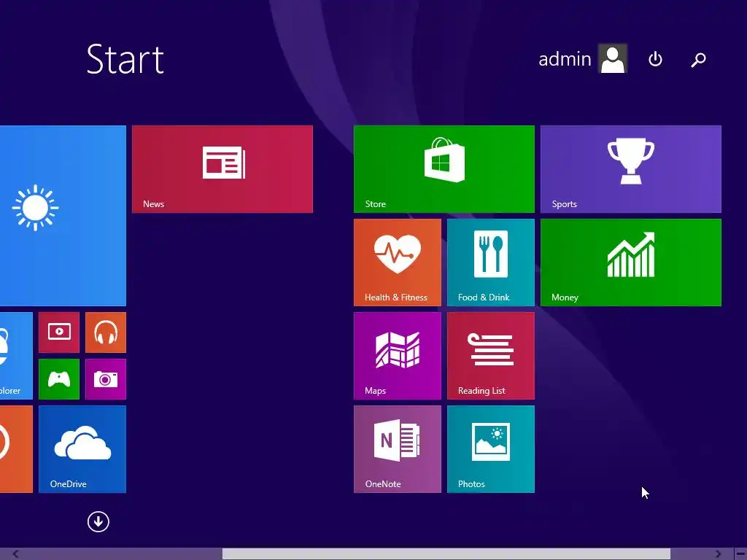
Task: Open the Sports tile
Action: (631, 169)
